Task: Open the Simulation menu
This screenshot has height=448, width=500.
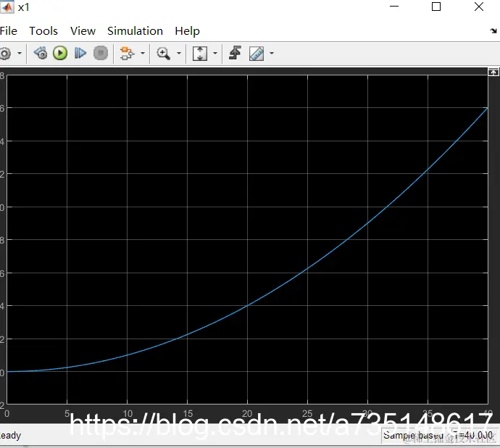Action: 135,31
